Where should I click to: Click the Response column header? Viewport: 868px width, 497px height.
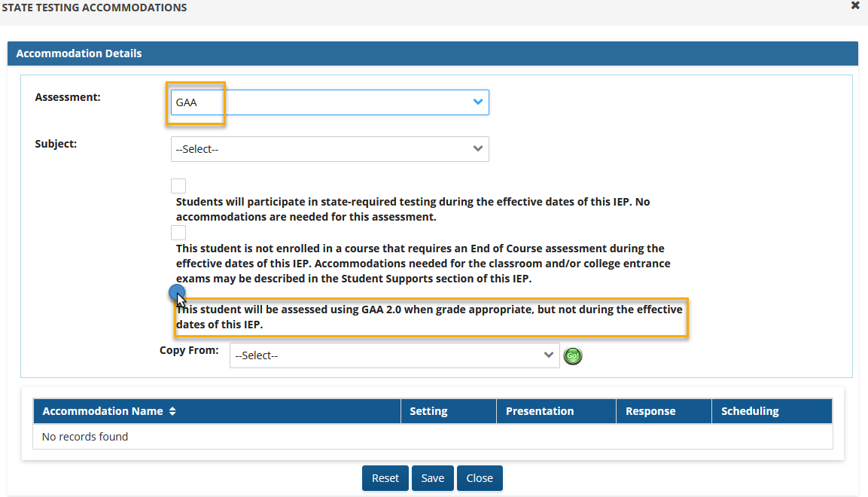[x=650, y=411]
